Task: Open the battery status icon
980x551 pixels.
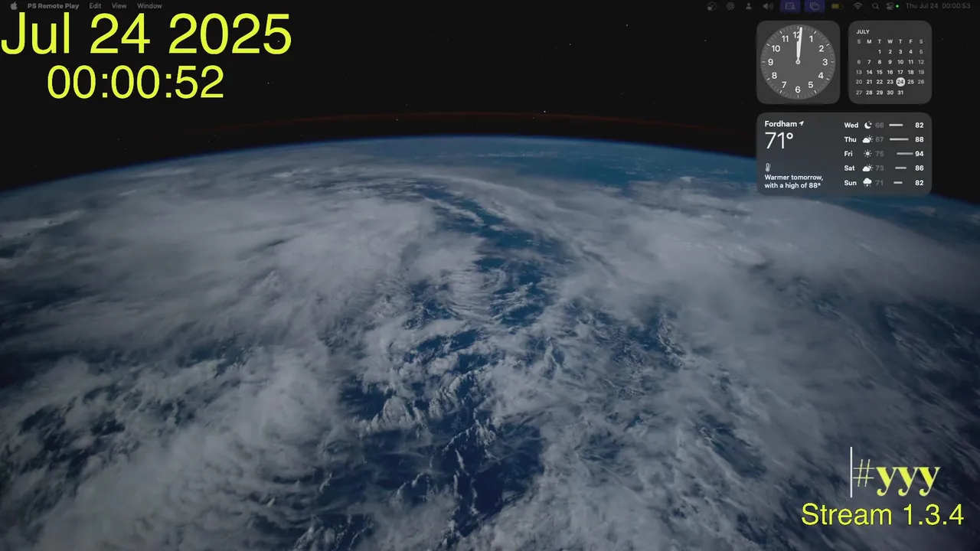Action: click(x=837, y=5)
